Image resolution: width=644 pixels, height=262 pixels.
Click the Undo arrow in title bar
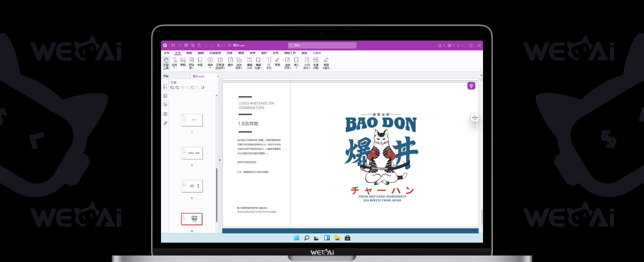coord(205,45)
